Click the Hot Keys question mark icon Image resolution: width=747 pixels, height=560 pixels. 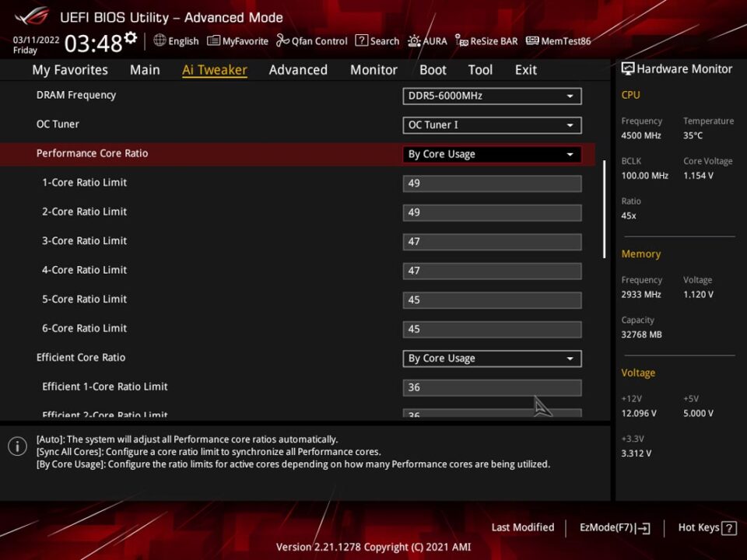pos(729,528)
